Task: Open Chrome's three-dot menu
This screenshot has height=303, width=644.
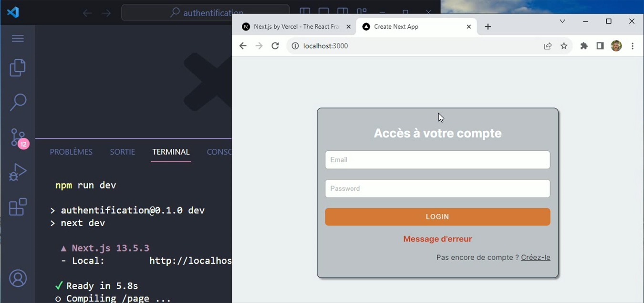Action: coord(633,46)
